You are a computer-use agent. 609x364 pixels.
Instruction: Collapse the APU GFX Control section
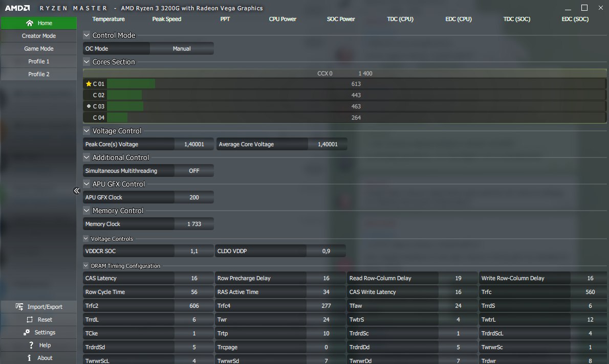point(86,184)
